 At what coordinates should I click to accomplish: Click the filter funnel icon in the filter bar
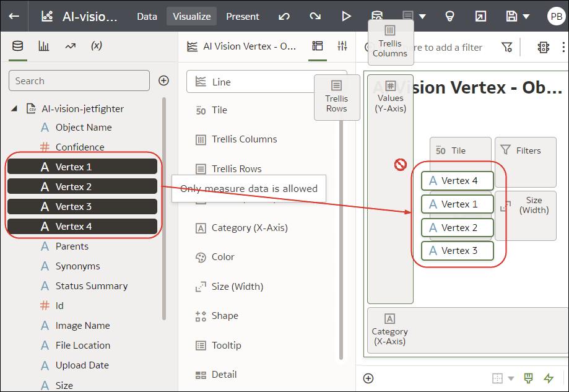click(x=507, y=47)
